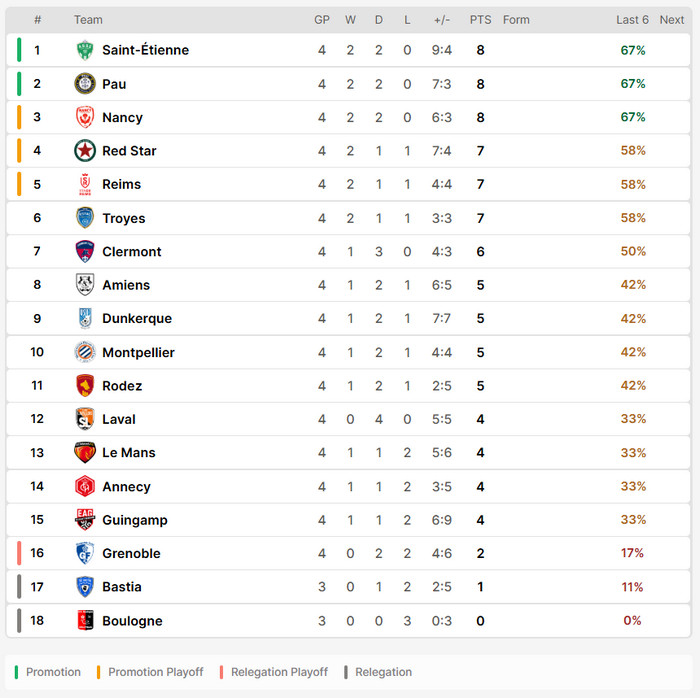The image size is (700, 698).
Task: Click the Boulogne team badge
Action: coord(85,620)
